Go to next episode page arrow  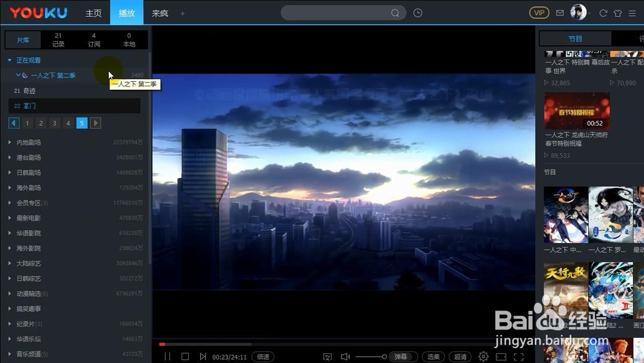(x=95, y=123)
